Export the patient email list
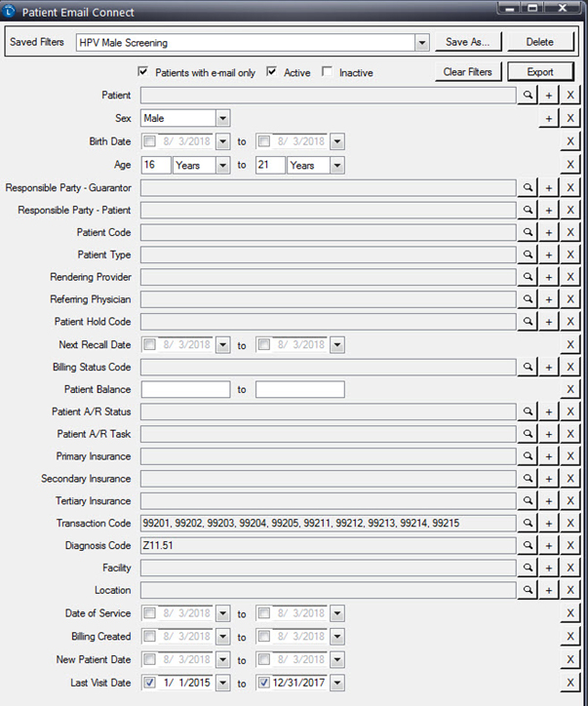This screenshot has height=706, width=588. (x=540, y=72)
